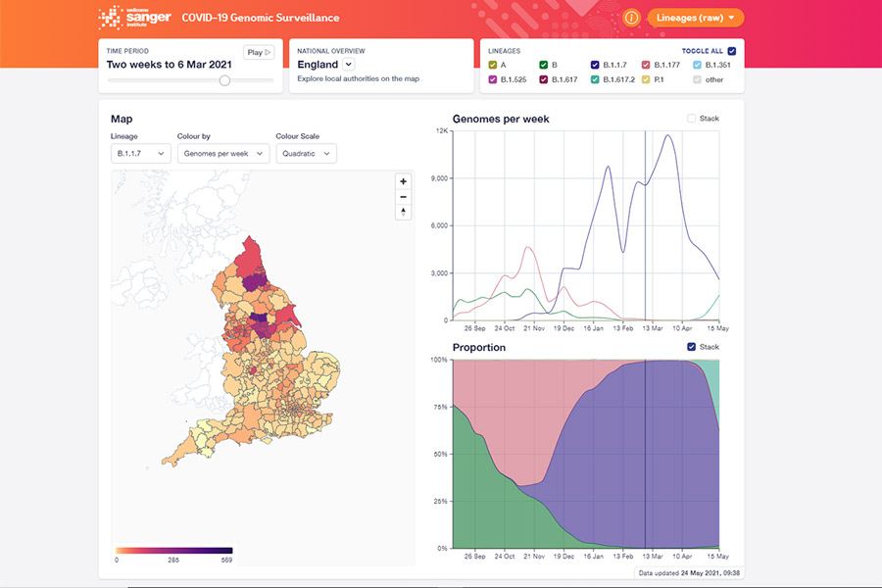The width and height of the screenshot is (882, 588).
Task: Toggle the P.1 lineage checkbox
Action: click(x=646, y=79)
